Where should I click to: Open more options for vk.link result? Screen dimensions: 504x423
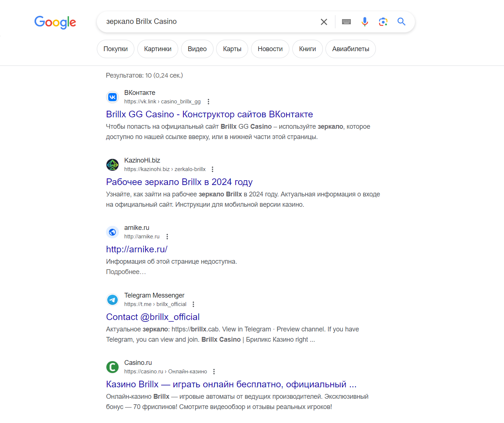pos(208,102)
